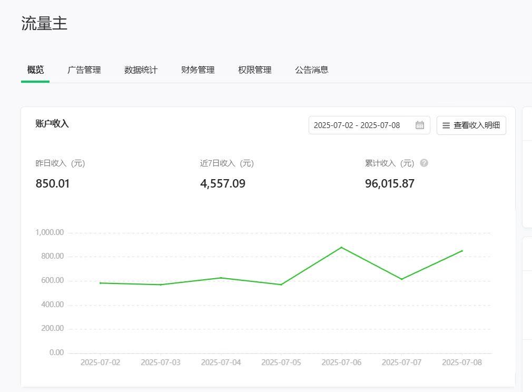Open the 数据统计 tab
Viewport: 532px width, 392px height.
pos(141,70)
